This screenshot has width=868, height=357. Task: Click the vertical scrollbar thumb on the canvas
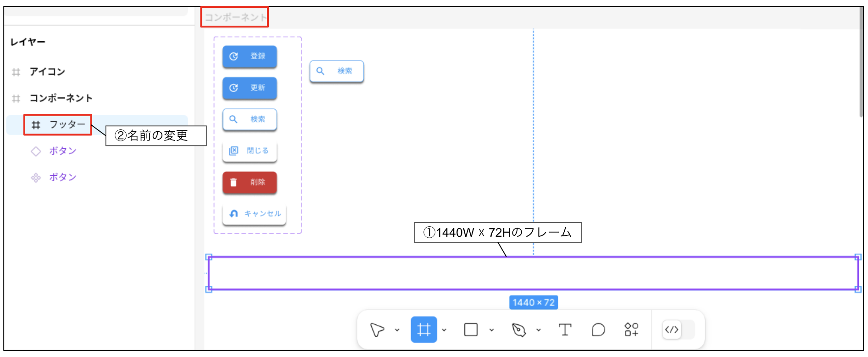click(x=861, y=62)
